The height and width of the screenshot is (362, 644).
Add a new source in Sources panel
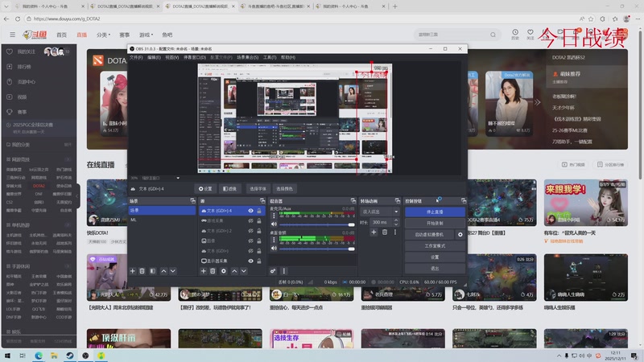click(204, 271)
